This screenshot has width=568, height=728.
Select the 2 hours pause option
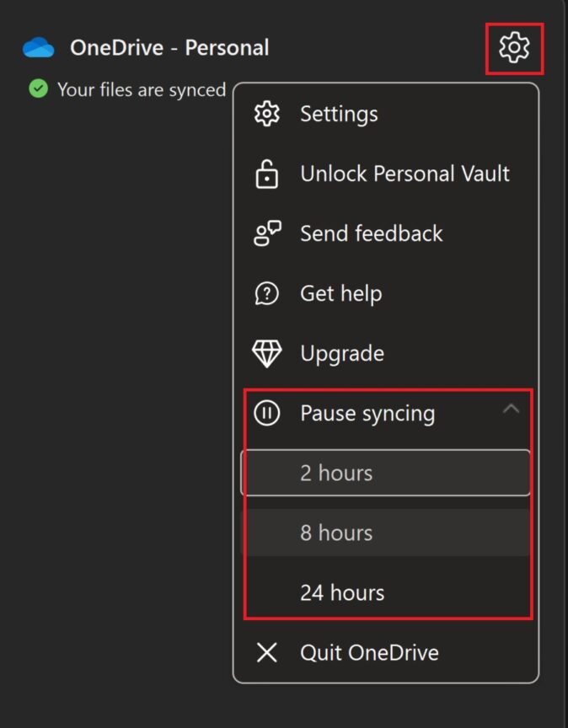pos(335,473)
